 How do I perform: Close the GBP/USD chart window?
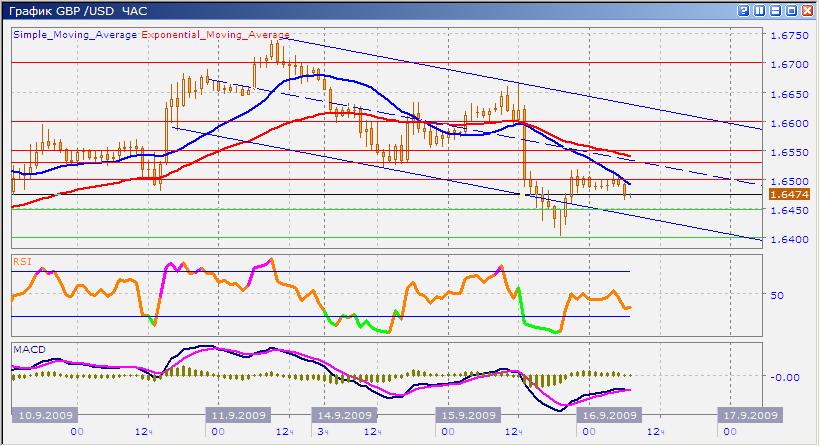[x=807, y=10]
